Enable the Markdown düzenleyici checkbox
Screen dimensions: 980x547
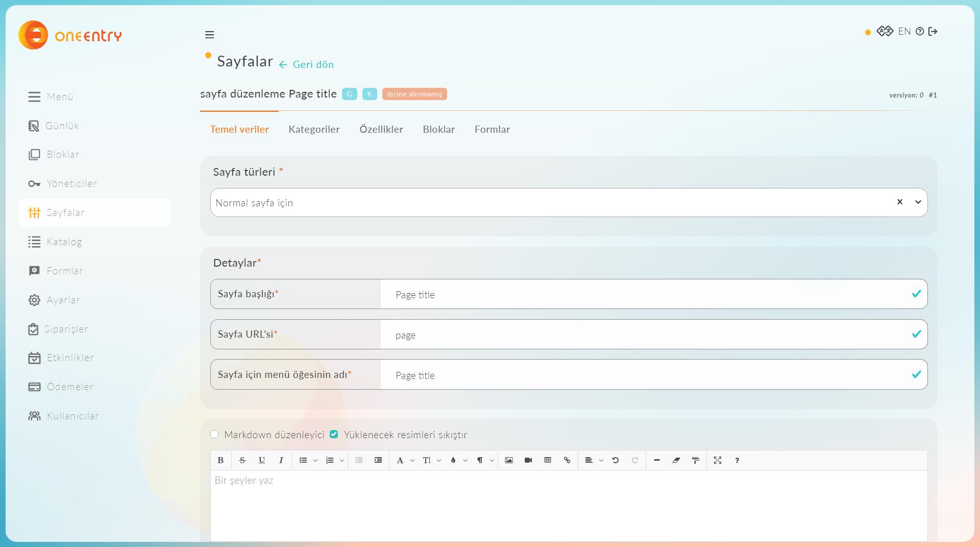tap(214, 434)
